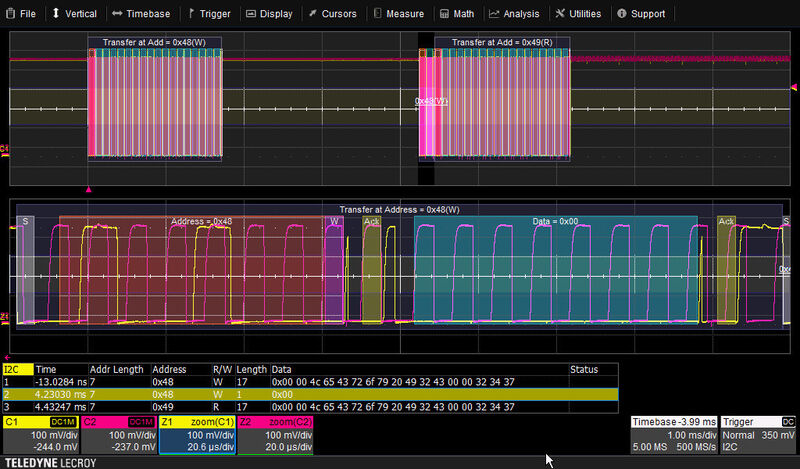Select decode table row 3 at 4.43247 ms
This screenshot has width=800, height=469.
310,407
